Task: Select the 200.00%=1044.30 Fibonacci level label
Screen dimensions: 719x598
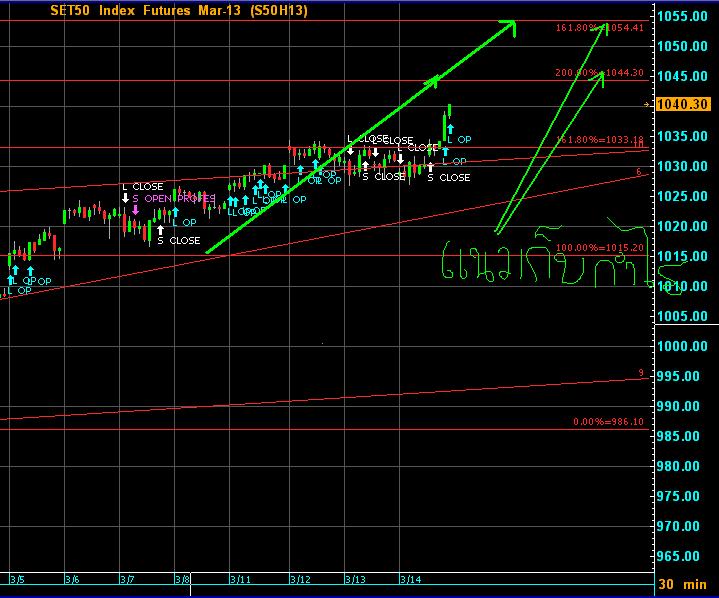Action: pos(596,73)
